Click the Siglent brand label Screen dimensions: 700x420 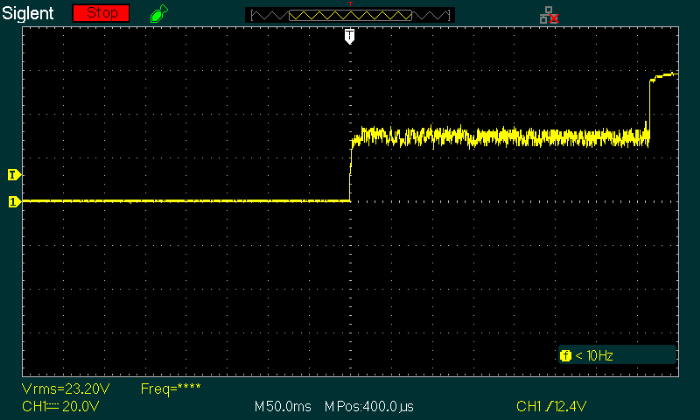point(28,13)
